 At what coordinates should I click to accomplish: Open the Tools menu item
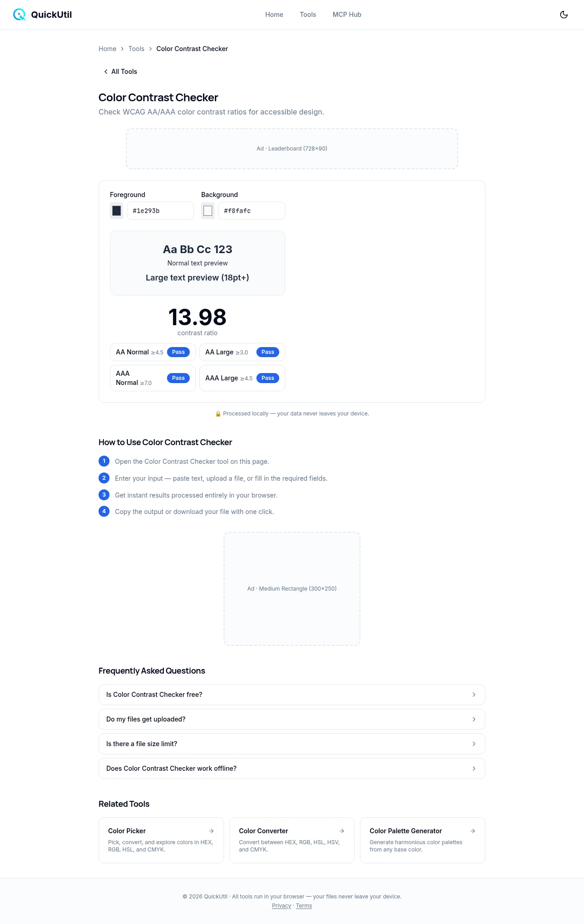point(308,15)
